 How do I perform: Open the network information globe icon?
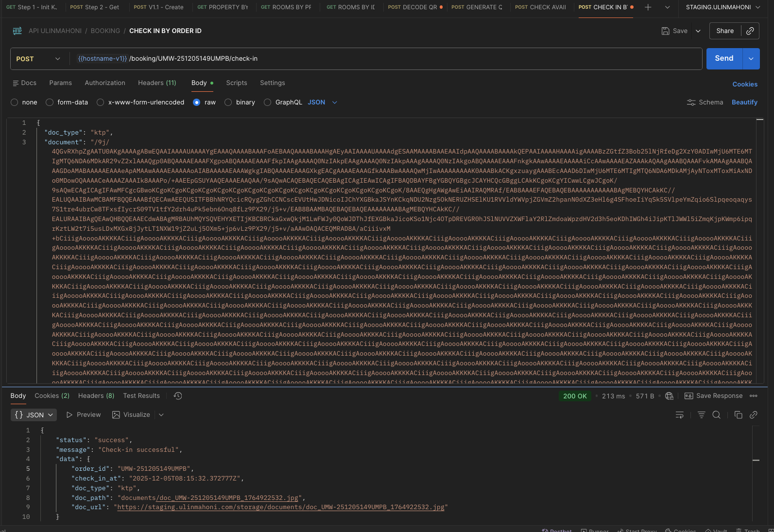click(x=669, y=396)
